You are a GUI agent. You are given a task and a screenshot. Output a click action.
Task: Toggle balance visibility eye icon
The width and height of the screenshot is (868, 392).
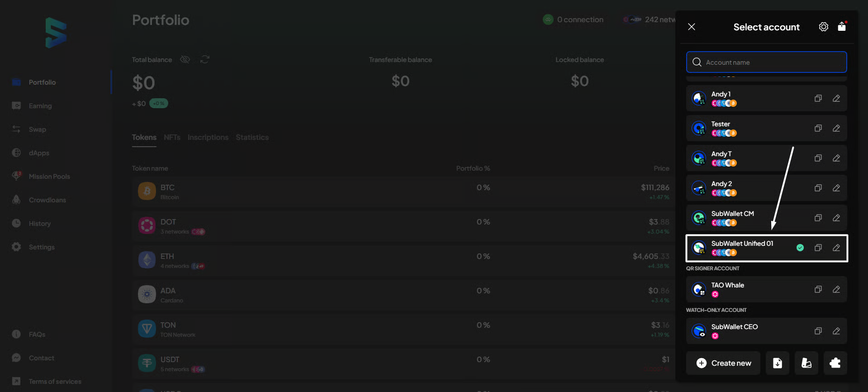185,60
